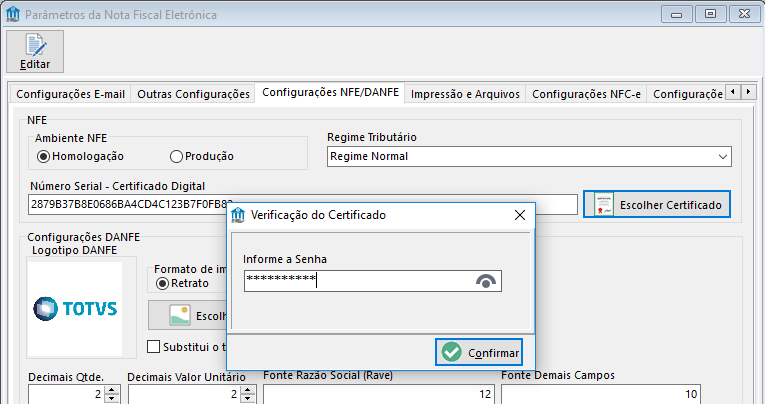This screenshot has width=765, height=404.
Task: Open the Configurações NFE/DANFE tab
Action: (x=330, y=93)
